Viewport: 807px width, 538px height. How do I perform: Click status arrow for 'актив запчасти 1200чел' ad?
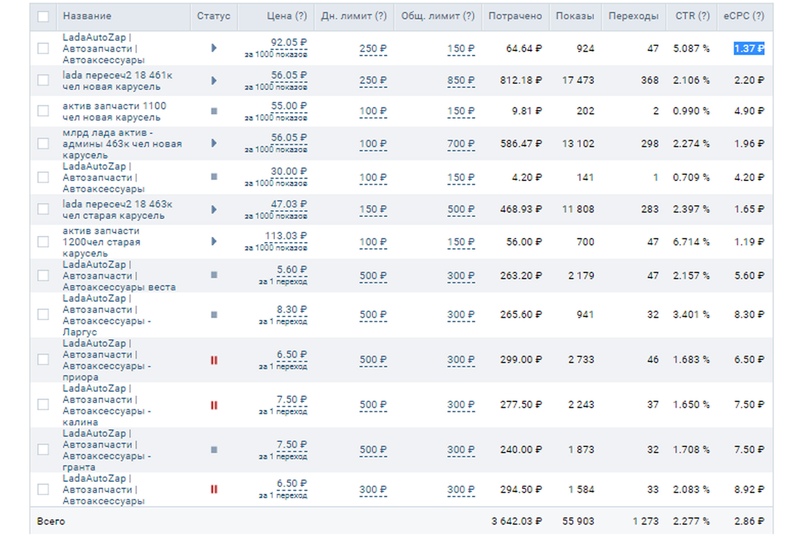[213, 241]
